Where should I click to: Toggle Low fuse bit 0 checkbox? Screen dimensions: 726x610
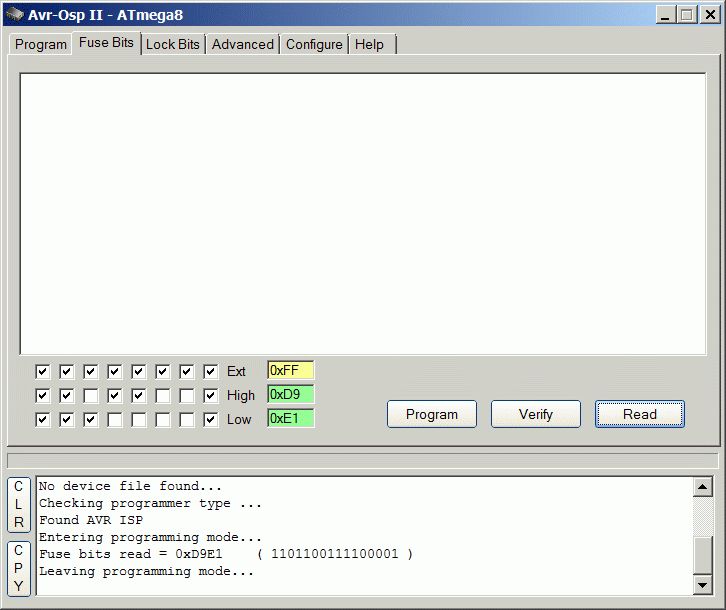(211, 420)
